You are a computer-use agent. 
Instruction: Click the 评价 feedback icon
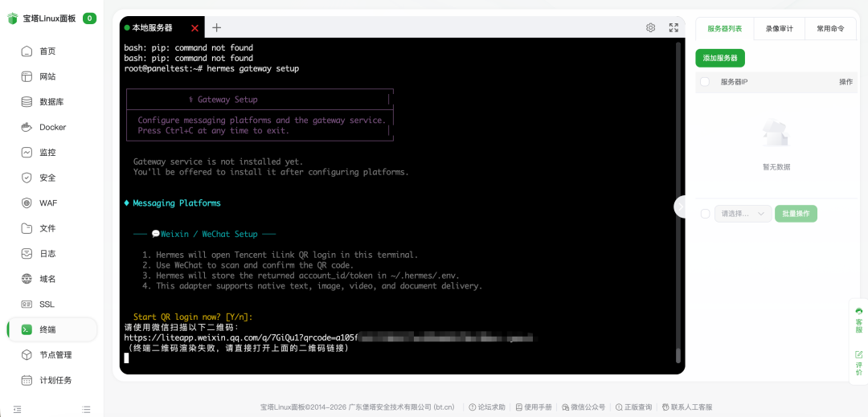pyautogui.click(x=858, y=363)
